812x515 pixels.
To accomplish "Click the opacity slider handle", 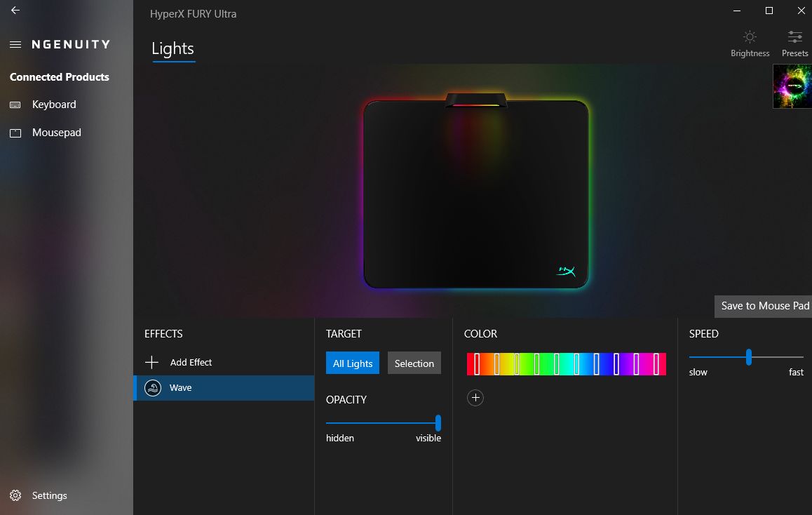I will [438, 423].
